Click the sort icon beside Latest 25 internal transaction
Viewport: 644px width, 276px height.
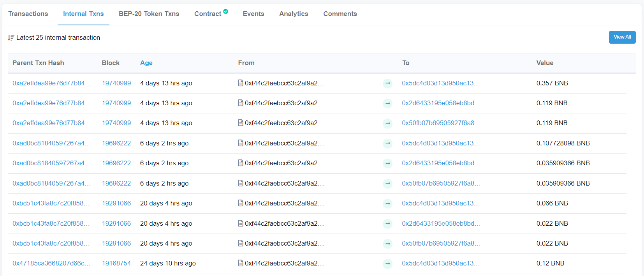click(11, 37)
